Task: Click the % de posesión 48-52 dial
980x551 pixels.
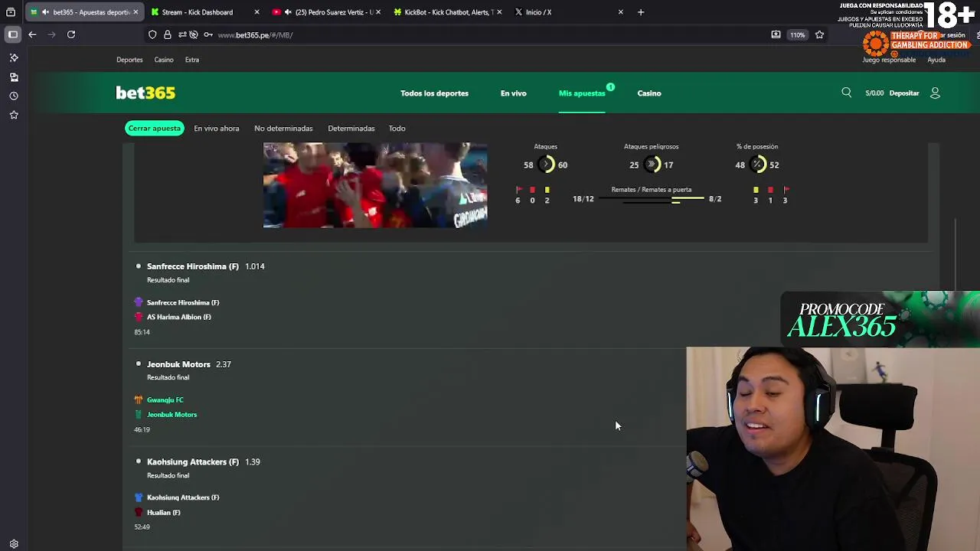Action: [x=757, y=165]
